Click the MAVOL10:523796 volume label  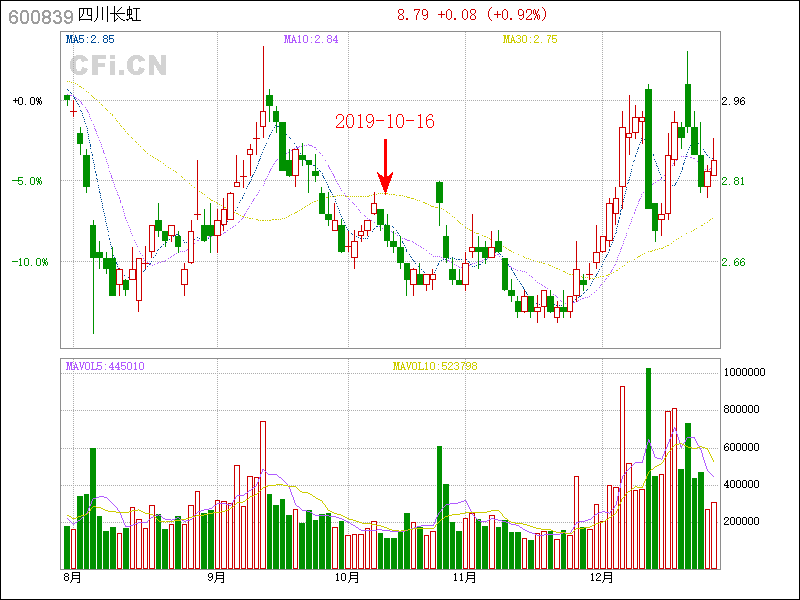[x=435, y=366]
